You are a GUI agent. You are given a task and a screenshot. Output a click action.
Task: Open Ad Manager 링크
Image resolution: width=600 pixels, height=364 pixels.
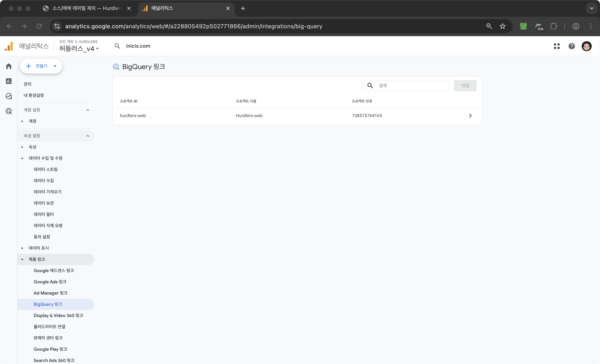click(x=50, y=293)
